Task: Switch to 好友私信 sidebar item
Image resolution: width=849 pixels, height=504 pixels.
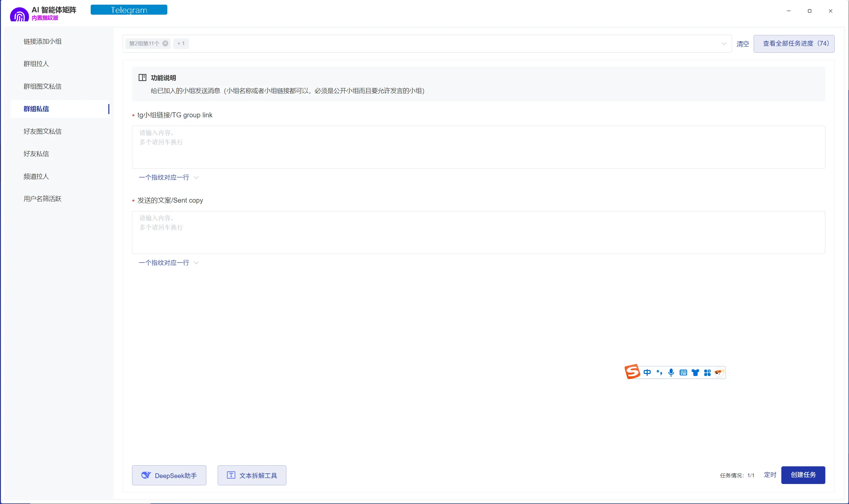Action: point(36,154)
